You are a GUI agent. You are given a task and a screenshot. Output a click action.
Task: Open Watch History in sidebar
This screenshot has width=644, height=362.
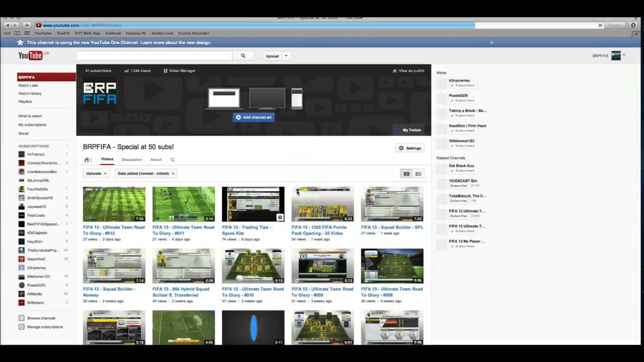tap(30, 94)
